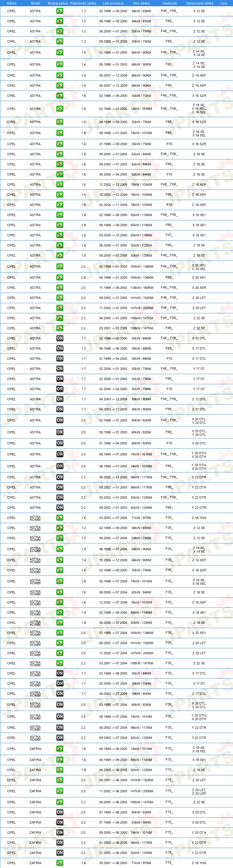
Task: Click petrol icon in the Zafira Z 20 LET, Z 20 LER row
Action: (60, 791)
